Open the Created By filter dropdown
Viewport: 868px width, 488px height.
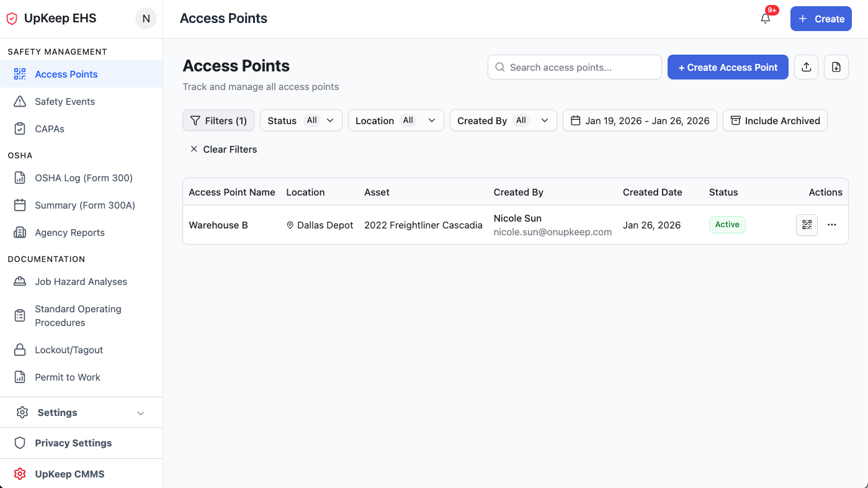(503, 120)
